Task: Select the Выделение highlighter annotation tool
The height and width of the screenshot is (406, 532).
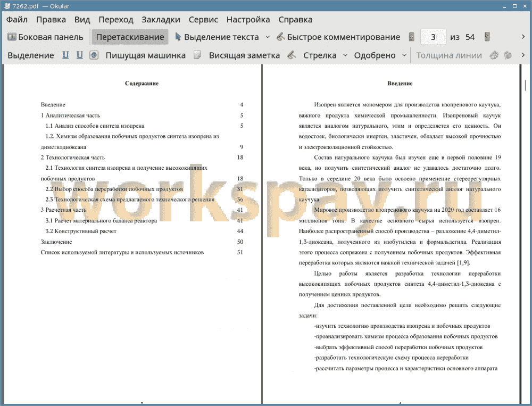Action: point(30,55)
